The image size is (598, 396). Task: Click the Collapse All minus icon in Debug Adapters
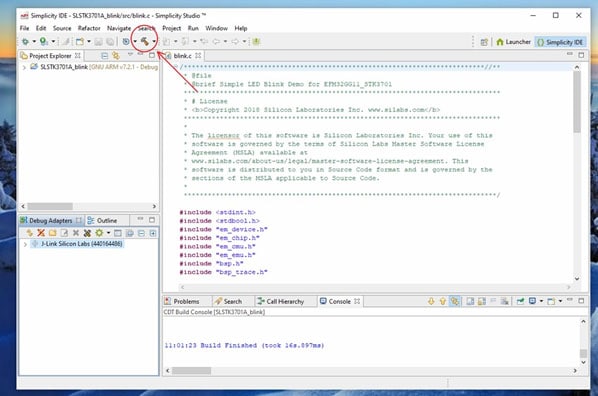click(x=141, y=233)
